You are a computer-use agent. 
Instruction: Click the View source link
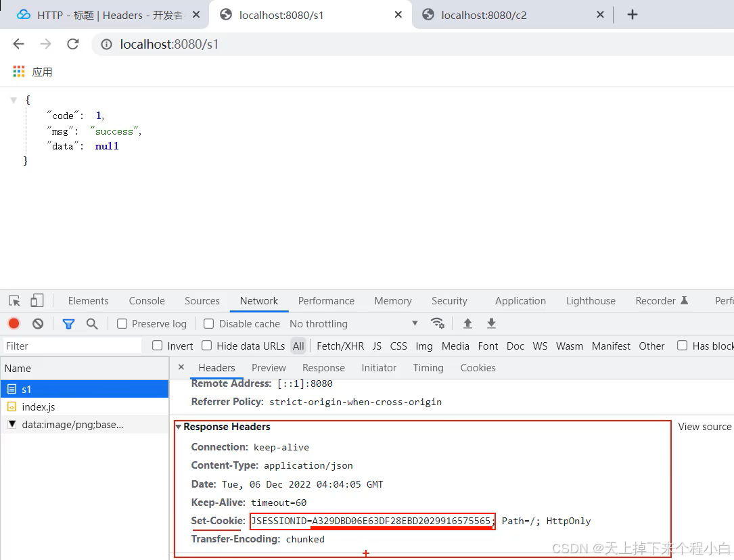tap(704, 427)
